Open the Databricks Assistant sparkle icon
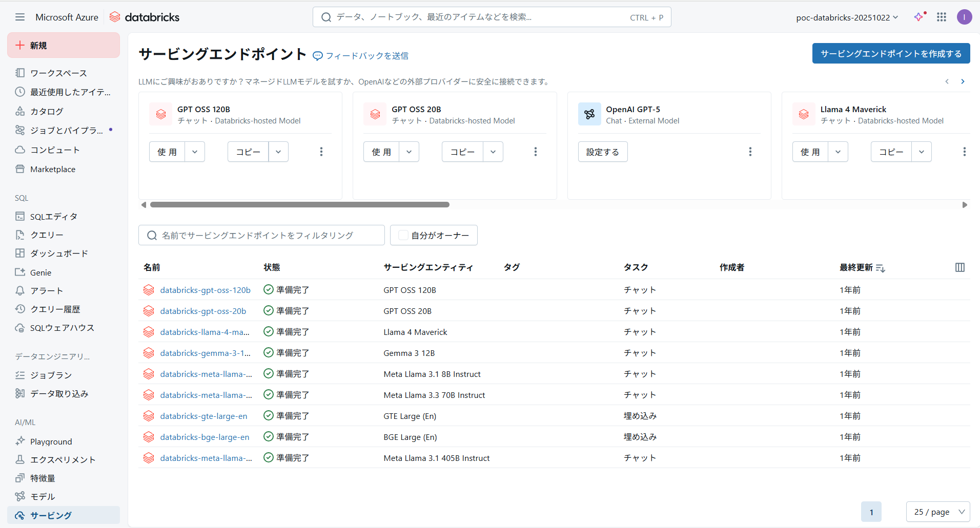This screenshot has height=528, width=980. pyautogui.click(x=918, y=17)
